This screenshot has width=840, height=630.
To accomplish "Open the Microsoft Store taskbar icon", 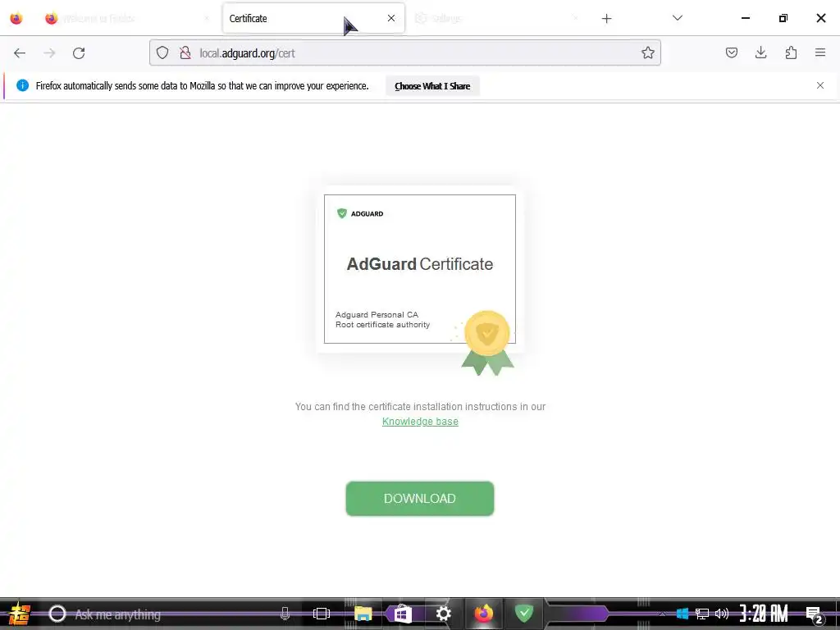I will pos(403,614).
